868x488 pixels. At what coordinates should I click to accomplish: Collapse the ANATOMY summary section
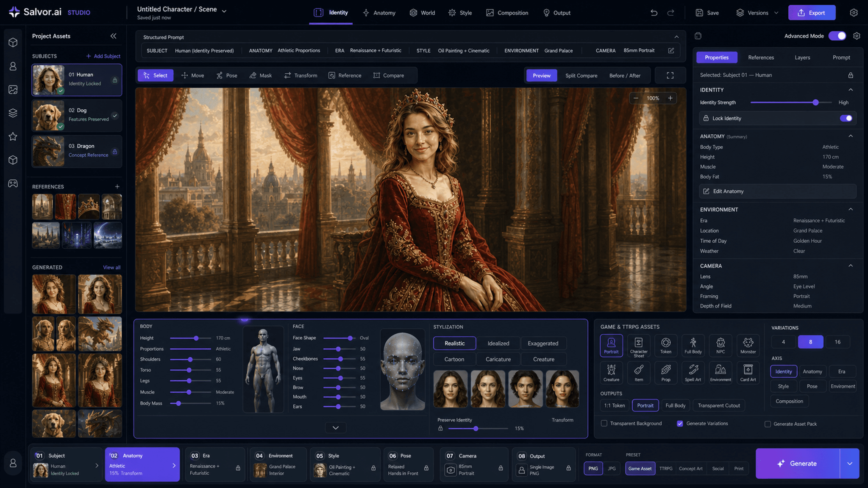tap(851, 136)
